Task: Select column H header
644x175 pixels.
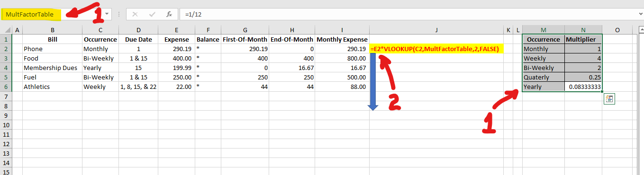Action: tap(292, 30)
